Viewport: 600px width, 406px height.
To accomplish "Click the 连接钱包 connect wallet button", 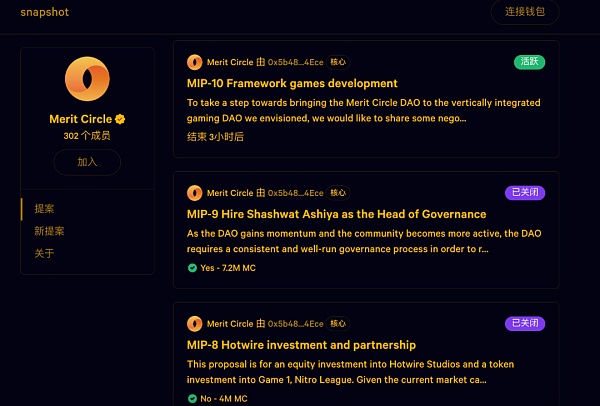I will pyautogui.click(x=525, y=12).
